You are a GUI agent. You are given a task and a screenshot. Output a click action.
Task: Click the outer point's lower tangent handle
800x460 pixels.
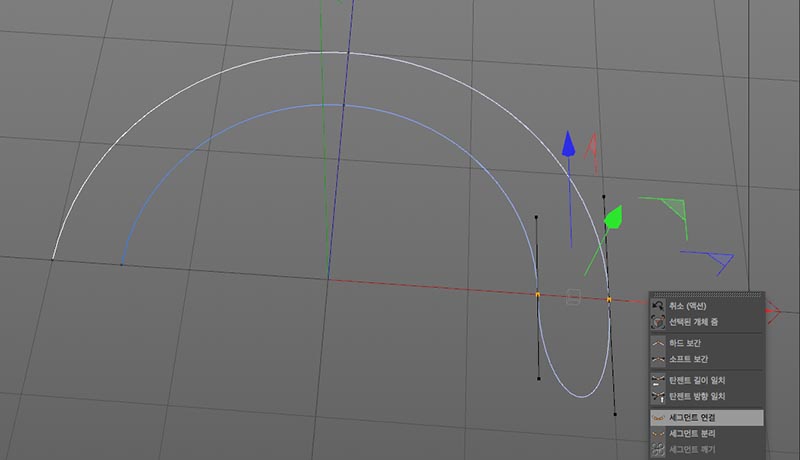coord(615,414)
